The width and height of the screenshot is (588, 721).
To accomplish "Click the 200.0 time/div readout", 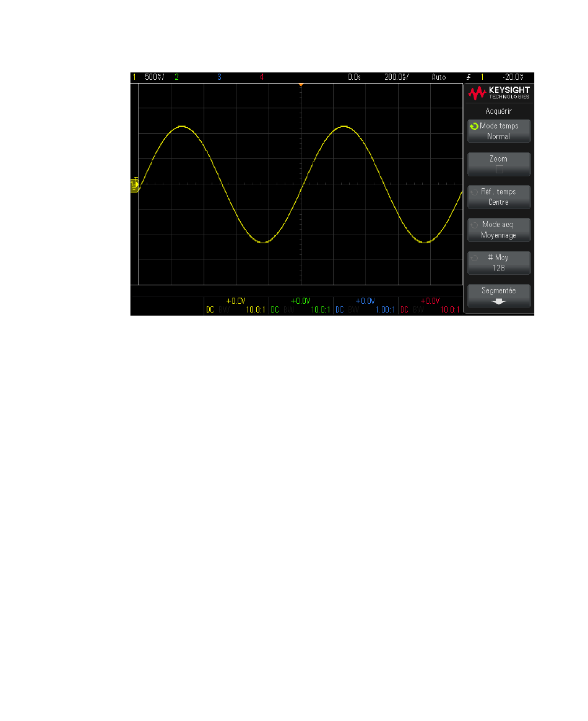I will pyautogui.click(x=396, y=77).
